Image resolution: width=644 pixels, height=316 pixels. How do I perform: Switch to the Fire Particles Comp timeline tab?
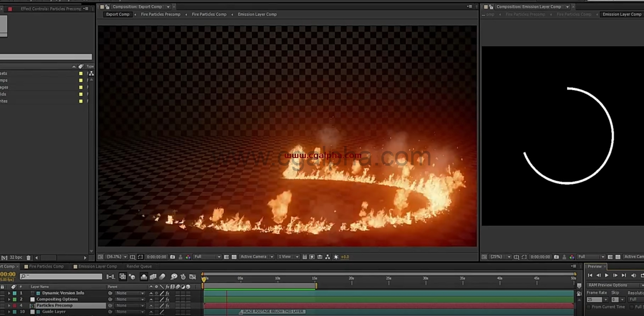(46, 266)
